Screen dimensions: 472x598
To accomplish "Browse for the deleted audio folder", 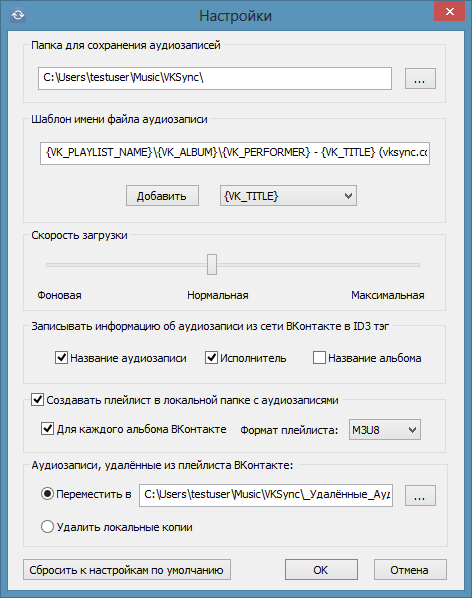I will [x=420, y=495].
